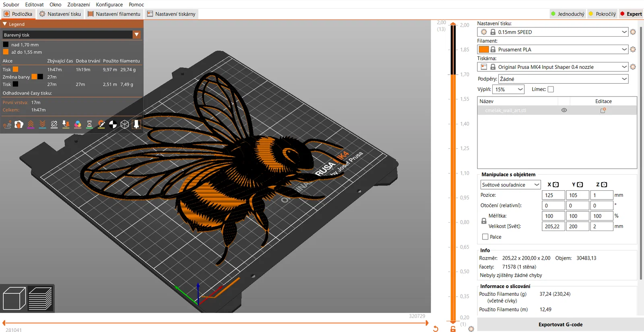Viewport: 644px width, 332px height.
Task: Open the Barevný tisk view type dropdown
Action: pyautogui.click(x=136, y=35)
